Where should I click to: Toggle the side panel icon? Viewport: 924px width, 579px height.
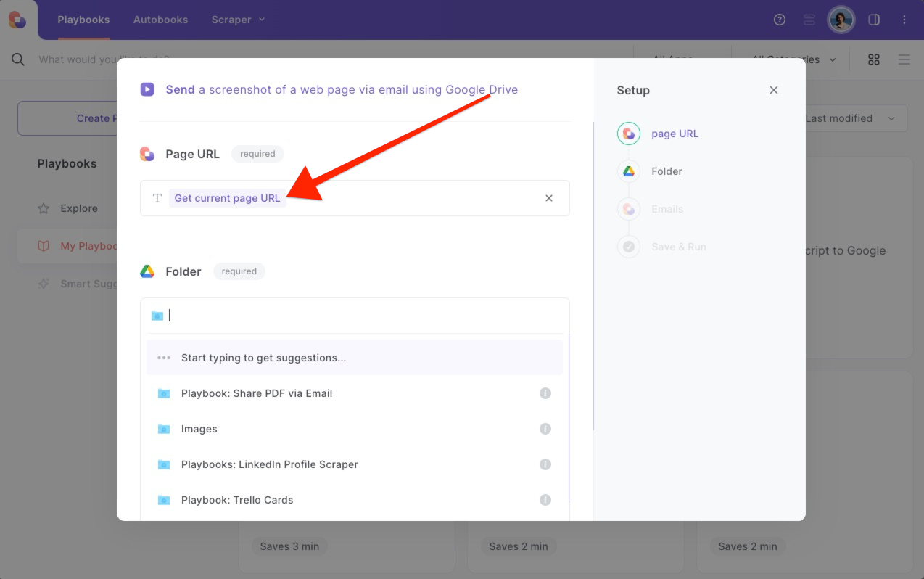coord(874,20)
